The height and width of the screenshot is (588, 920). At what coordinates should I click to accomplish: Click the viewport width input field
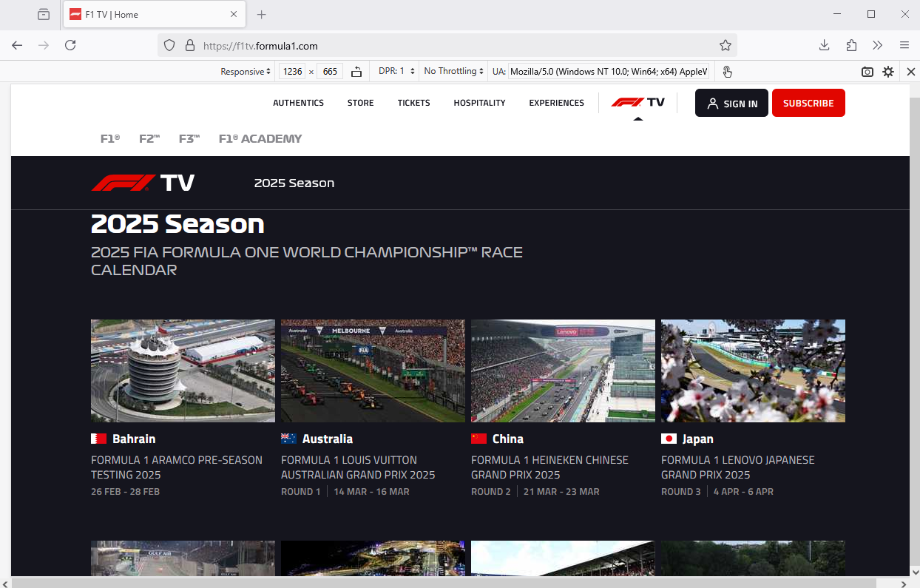coord(293,72)
